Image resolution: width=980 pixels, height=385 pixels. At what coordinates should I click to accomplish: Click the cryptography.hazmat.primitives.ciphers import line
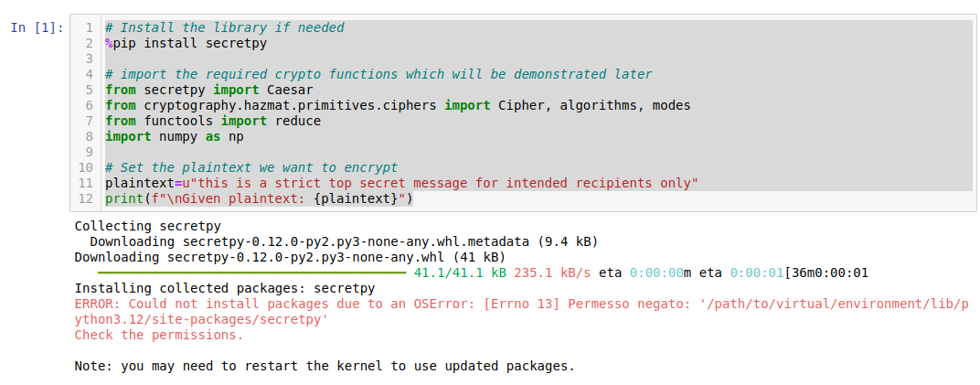(398, 106)
